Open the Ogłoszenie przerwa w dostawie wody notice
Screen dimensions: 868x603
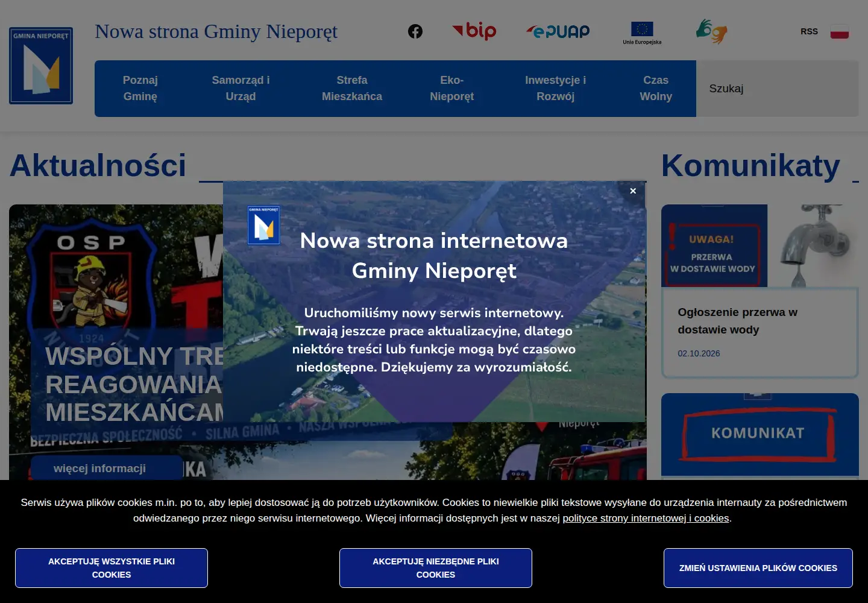pyautogui.click(x=737, y=321)
